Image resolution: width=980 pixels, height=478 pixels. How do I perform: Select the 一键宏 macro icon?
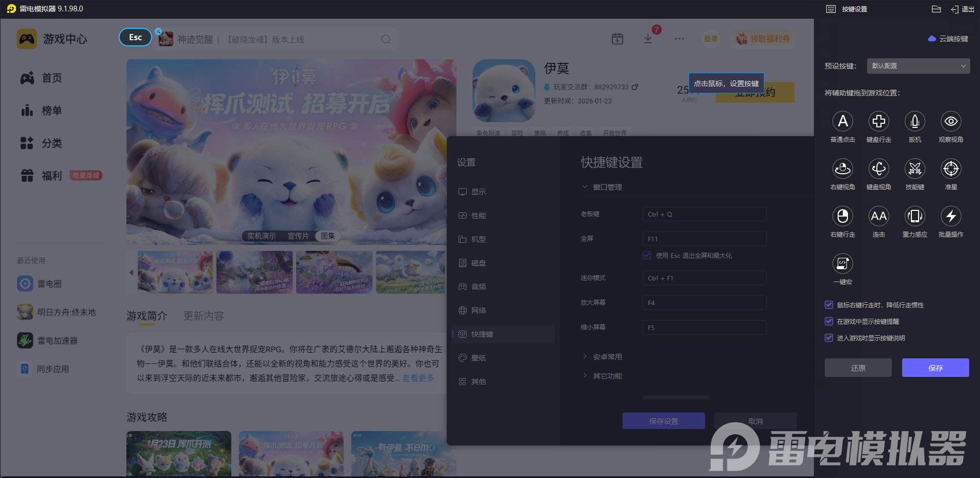tap(843, 263)
